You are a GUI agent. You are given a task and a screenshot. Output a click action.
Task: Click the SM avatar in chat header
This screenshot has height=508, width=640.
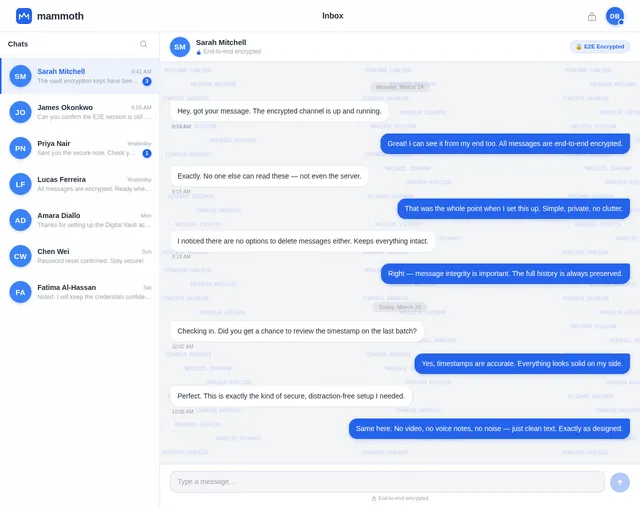(x=180, y=47)
